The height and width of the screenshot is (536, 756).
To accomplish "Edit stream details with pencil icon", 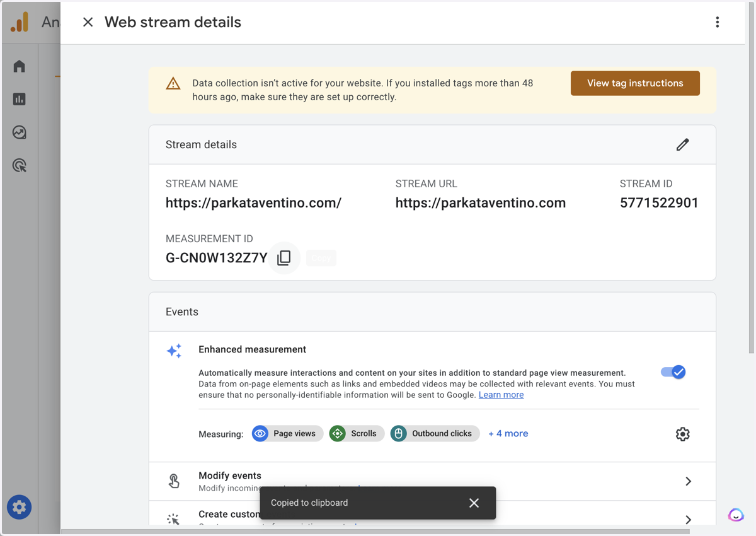I will pyautogui.click(x=682, y=144).
